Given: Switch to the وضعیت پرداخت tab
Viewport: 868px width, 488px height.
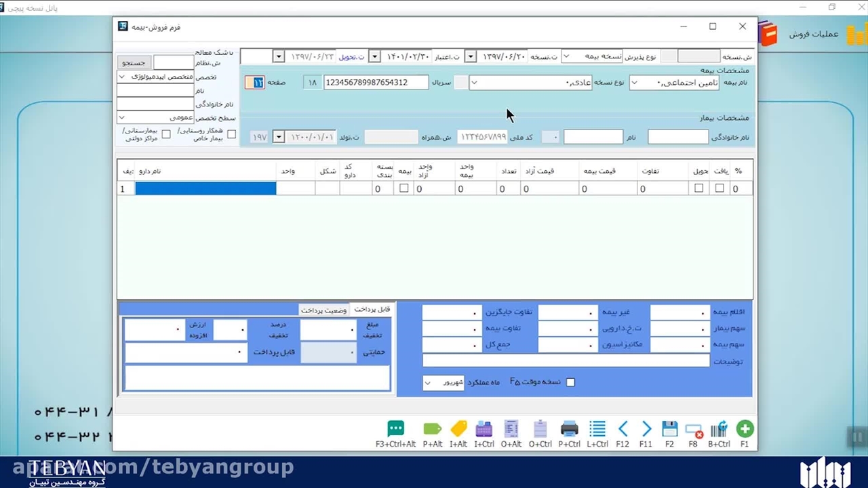Looking at the screenshot, I should pos(324,310).
